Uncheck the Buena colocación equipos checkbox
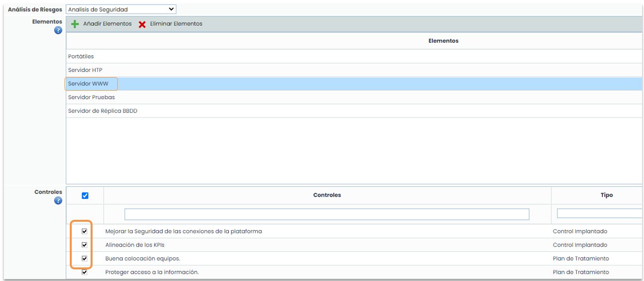Viewport: 644px width, 281px height. (x=84, y=259)
